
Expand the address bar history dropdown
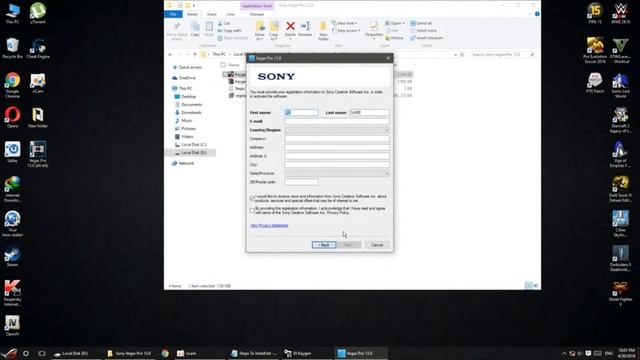456,55
